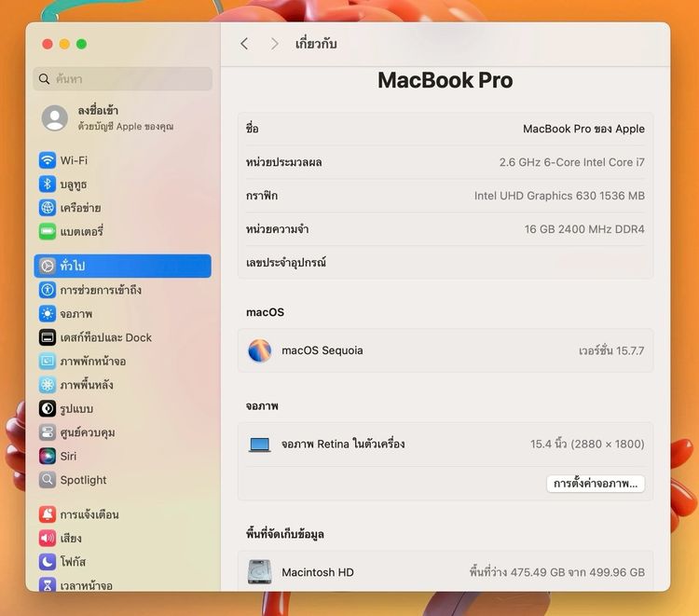Click free space text '475.49 GB จาก 499.96 GB'
Screen dimensions: 699x616
click(578, 572)
